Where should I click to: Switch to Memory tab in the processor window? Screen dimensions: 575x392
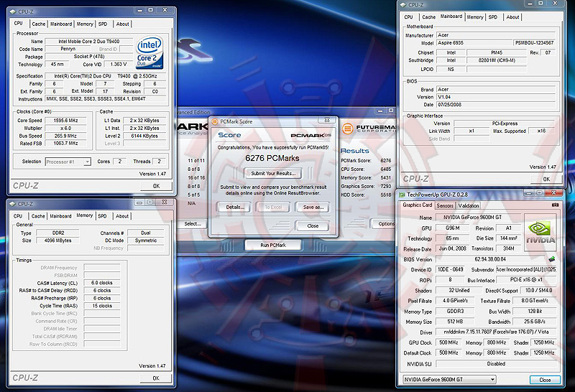tap(85, 24)
